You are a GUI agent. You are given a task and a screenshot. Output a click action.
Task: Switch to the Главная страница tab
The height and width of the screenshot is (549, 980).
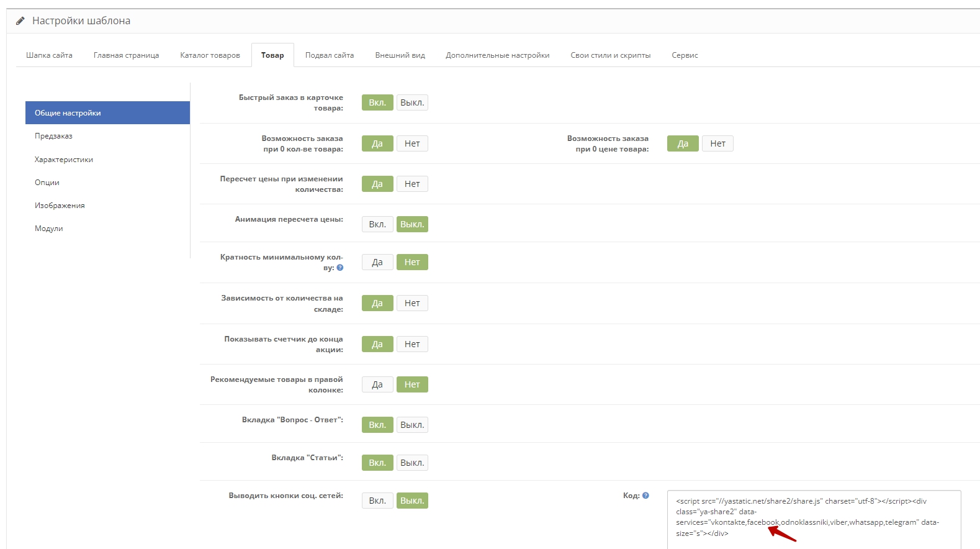click(x=126, y=55)
